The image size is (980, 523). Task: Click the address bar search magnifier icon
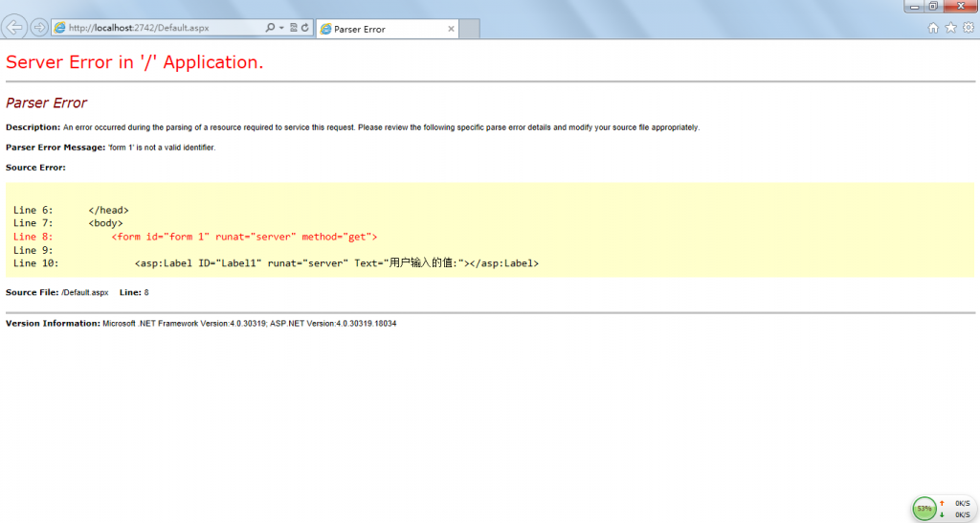269,28
